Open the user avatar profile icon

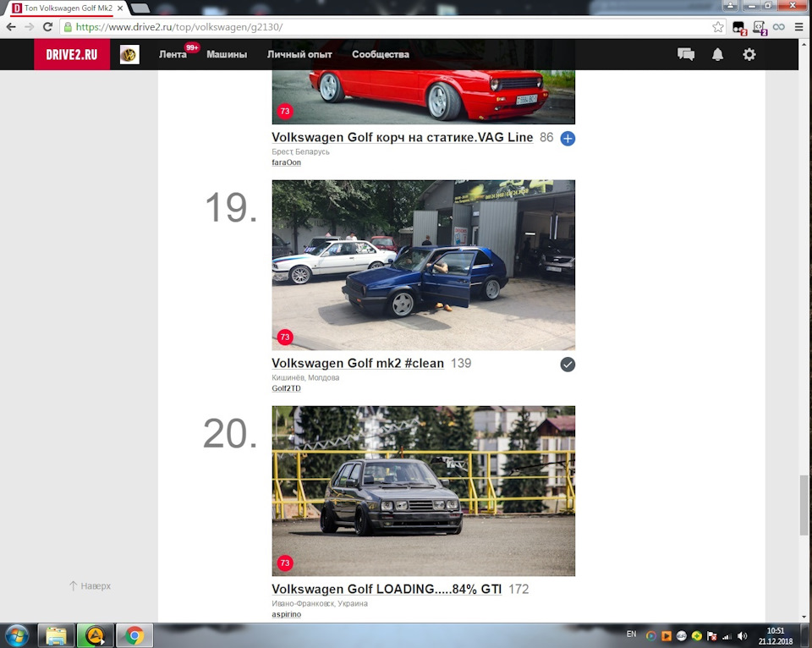129,54
